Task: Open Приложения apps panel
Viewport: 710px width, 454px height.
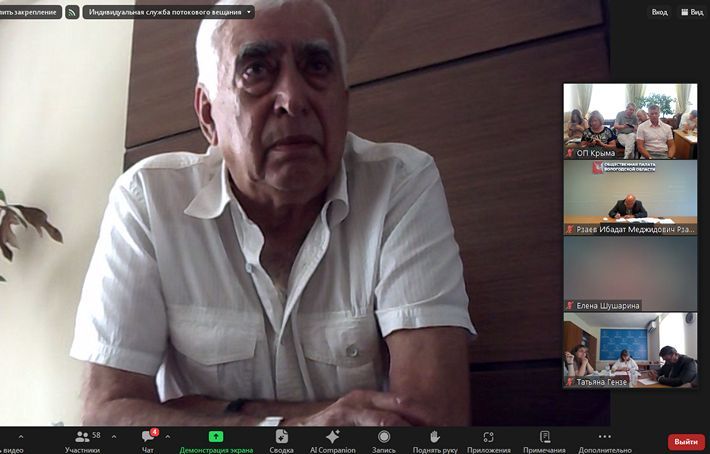Action: [488, 441]
